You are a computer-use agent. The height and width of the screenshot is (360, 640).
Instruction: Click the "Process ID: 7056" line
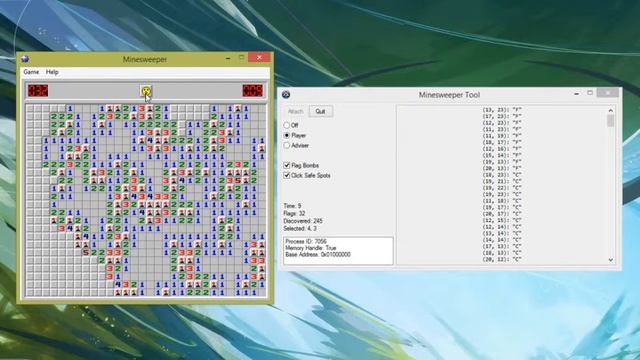click(x=306, y=241)
